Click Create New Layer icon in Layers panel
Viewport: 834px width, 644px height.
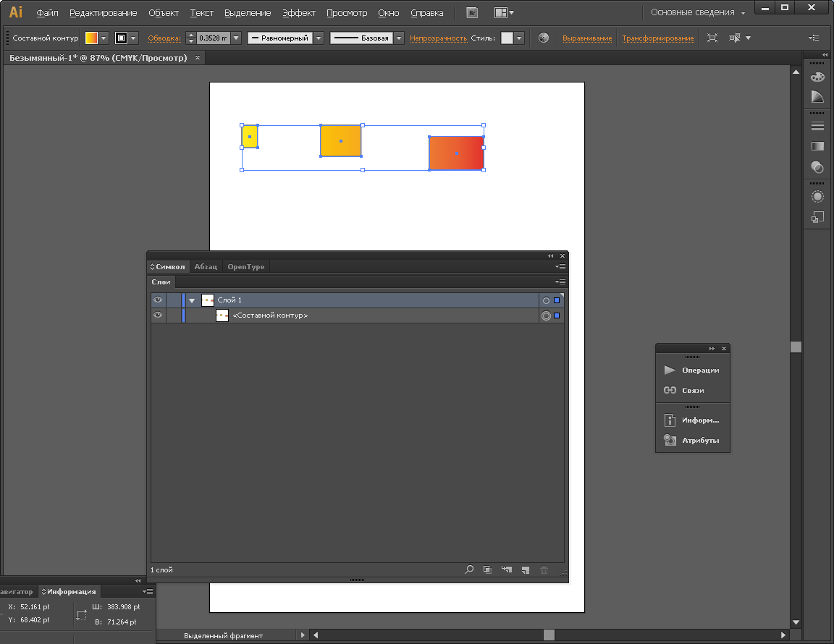[x=526, y=570]
